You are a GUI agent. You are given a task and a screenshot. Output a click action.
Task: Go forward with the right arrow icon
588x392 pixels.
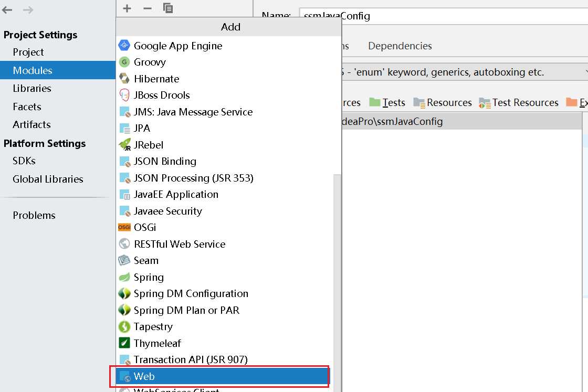(x=28, y=10)
